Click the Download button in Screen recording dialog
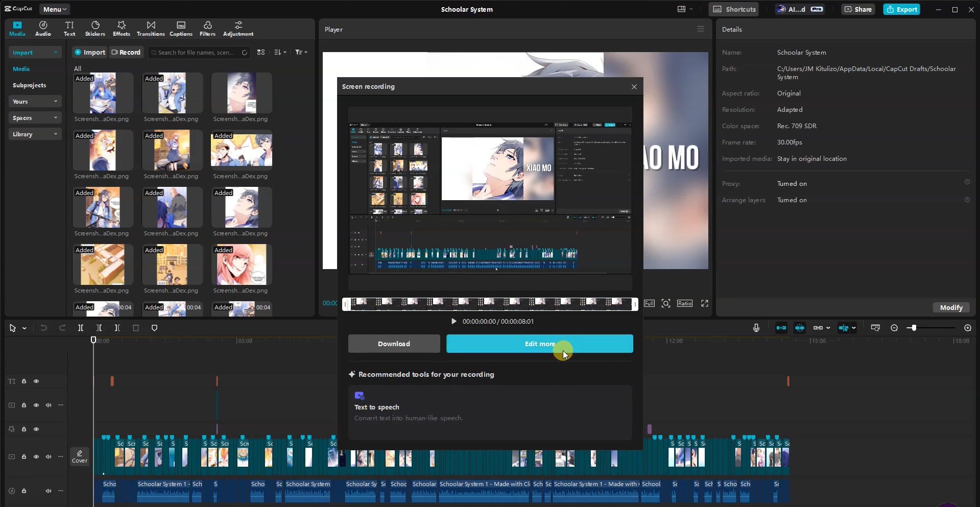 tap(393, 344)
